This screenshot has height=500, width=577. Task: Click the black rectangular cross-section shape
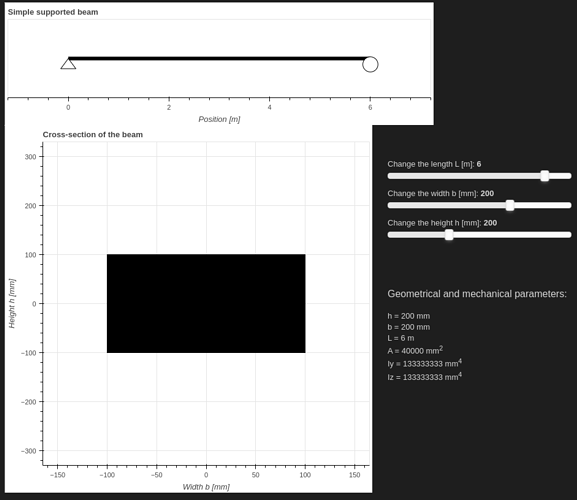pos(206,304)
